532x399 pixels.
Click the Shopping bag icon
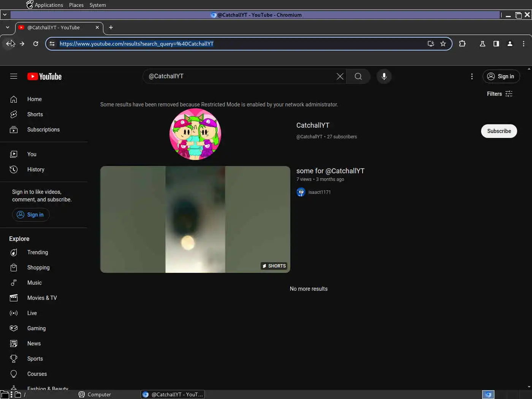(x=14, y=268)
